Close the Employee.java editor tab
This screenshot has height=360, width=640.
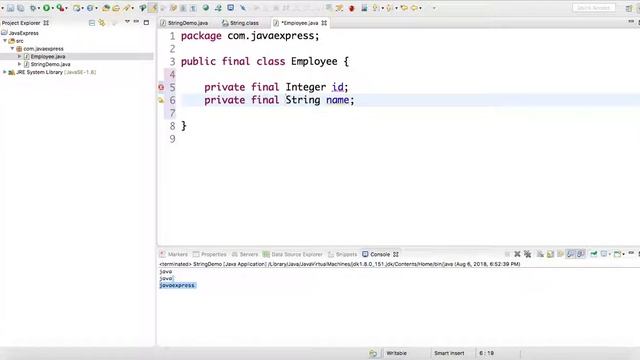click(x=324, y=23)
